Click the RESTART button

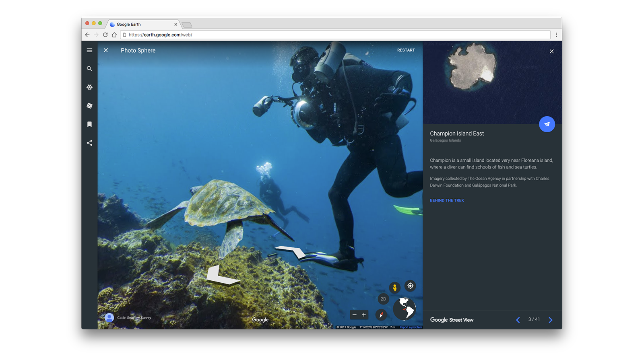(406, 50)
